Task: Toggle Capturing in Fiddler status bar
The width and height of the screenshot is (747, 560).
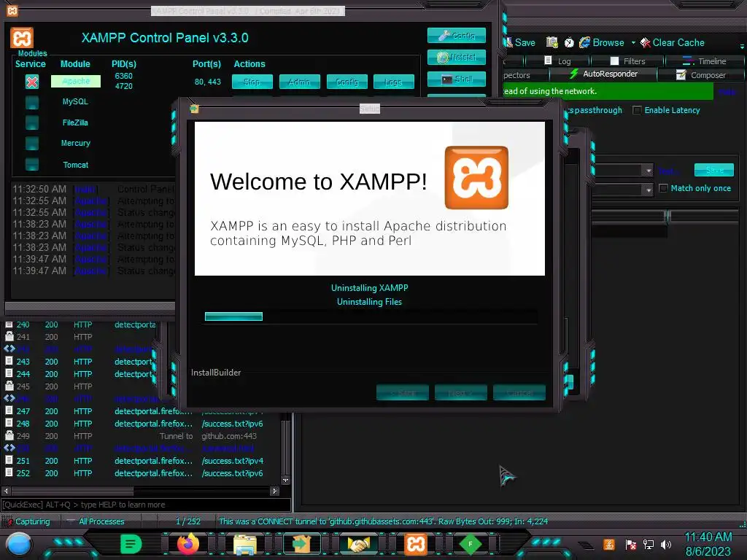Action: pos(27,521)
